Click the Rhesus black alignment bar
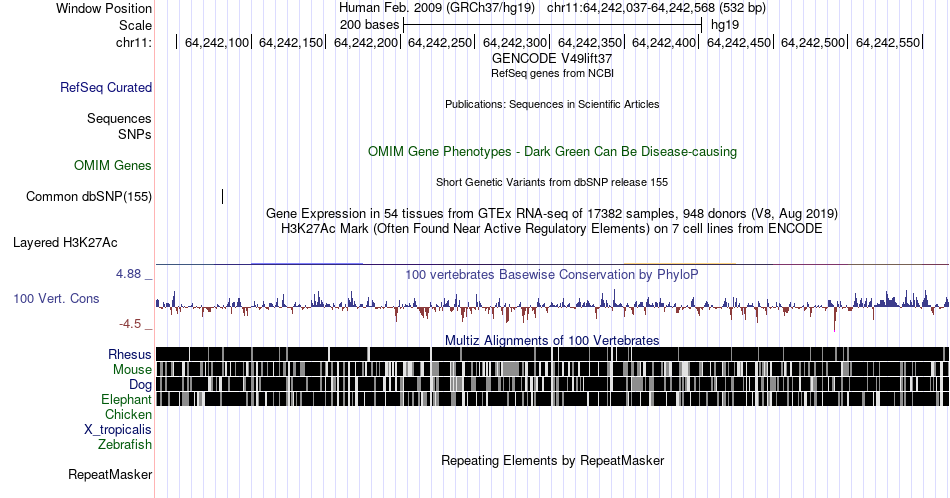 click(x=552, y=354)
